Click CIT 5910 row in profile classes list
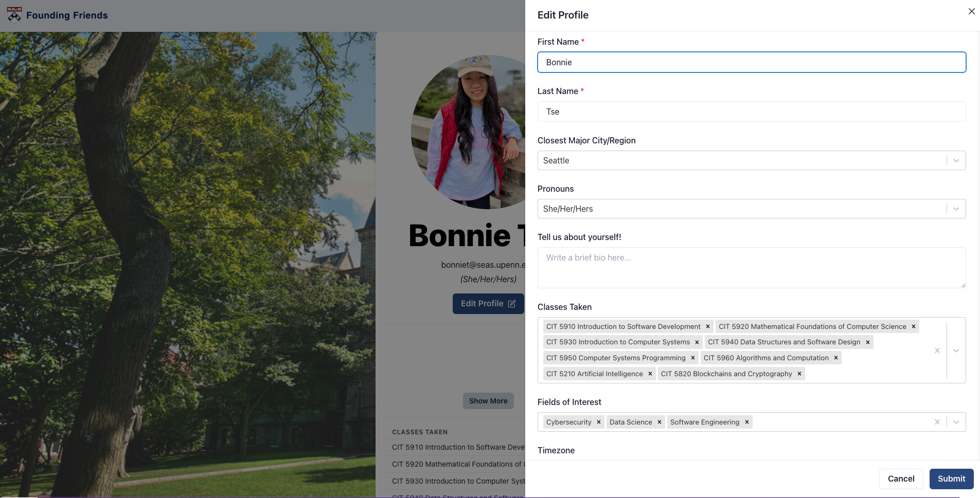 [x=458, y=447]
